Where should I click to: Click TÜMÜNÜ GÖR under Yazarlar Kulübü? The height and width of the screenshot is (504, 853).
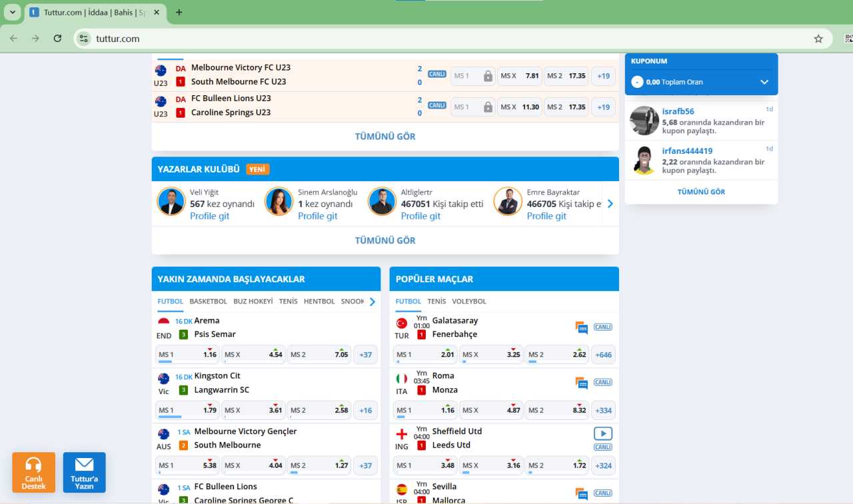385,240
